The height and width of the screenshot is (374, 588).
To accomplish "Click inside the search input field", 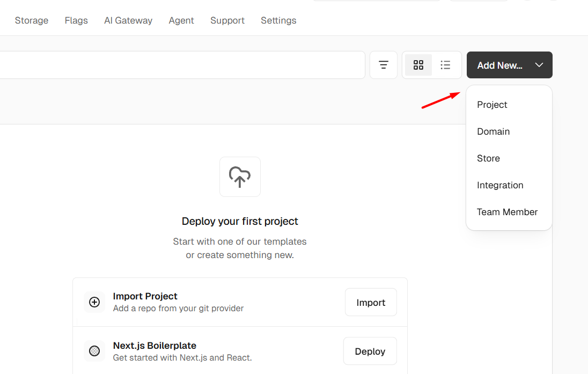I will tap(182, 65).
